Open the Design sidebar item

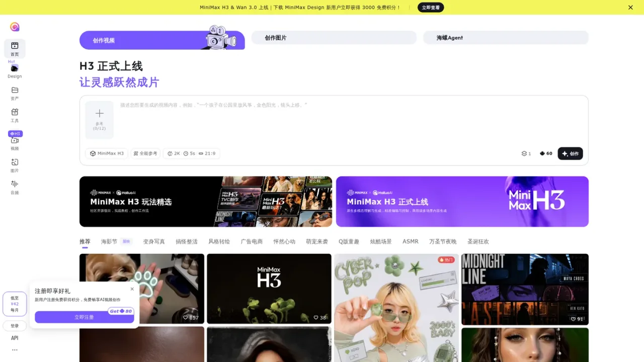pyautogui.click(x=15, y=71)
